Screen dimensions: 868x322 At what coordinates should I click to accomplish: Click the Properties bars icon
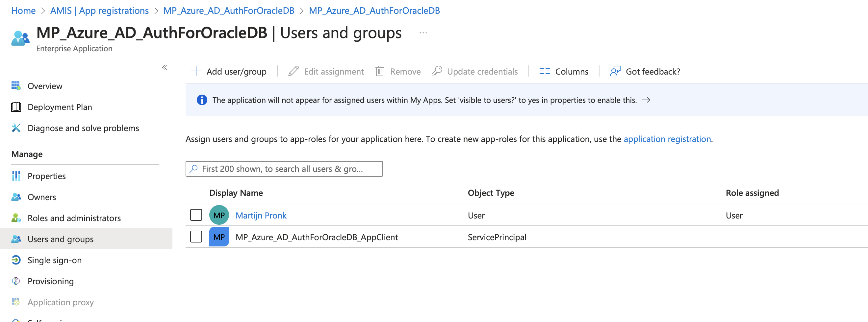pos(16,176)
